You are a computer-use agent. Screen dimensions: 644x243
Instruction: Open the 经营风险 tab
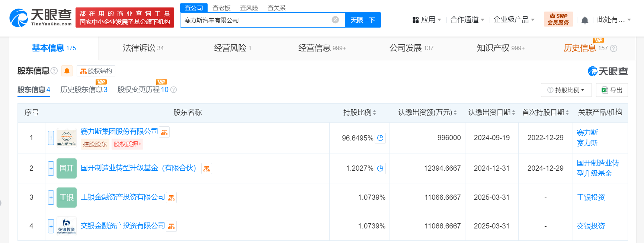tap(233, 48)
